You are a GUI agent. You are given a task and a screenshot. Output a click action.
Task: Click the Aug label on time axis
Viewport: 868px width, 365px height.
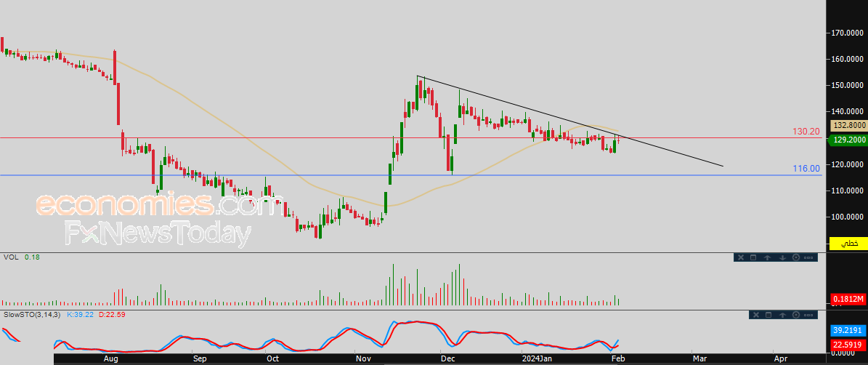(x=110, y=359)
